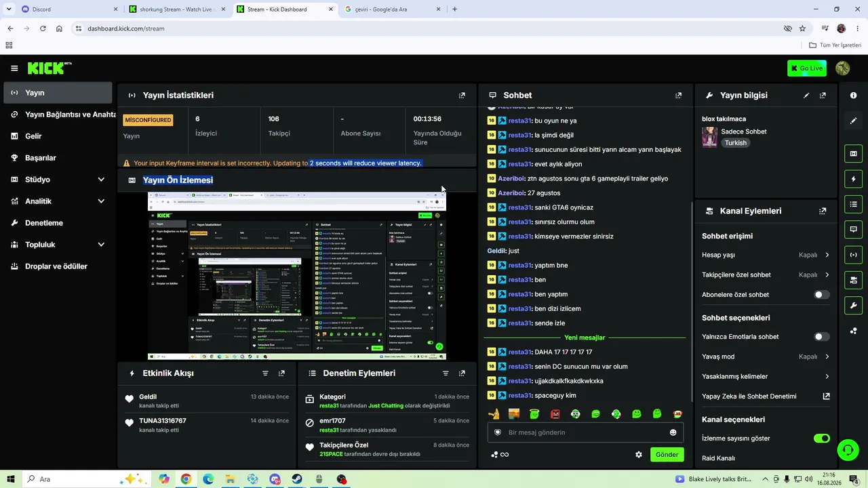Open Yasaklanmış kelimeler settings
This screenshot has height=488, width=868.
(x=766, y=377)
